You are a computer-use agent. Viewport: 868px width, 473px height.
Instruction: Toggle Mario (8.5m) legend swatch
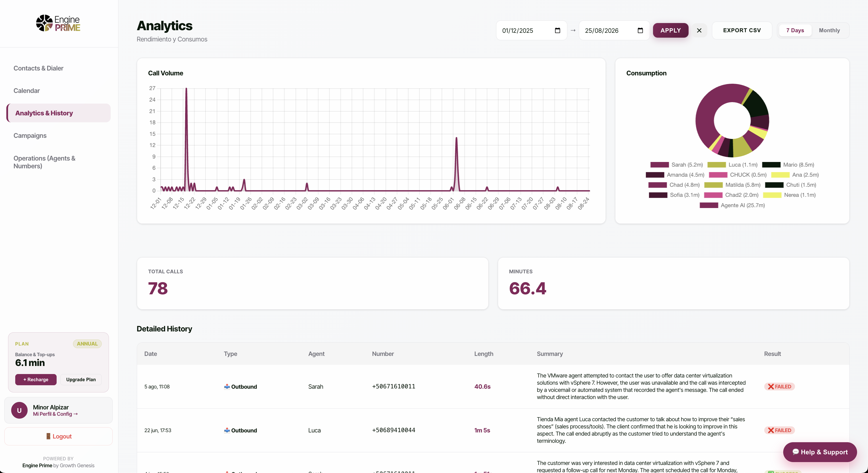click(x=771, y=165)
